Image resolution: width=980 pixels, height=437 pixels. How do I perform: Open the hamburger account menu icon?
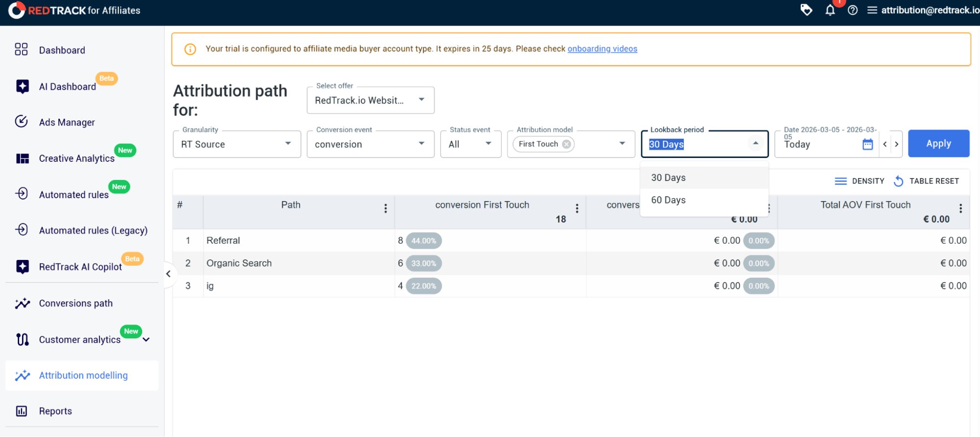872,10
